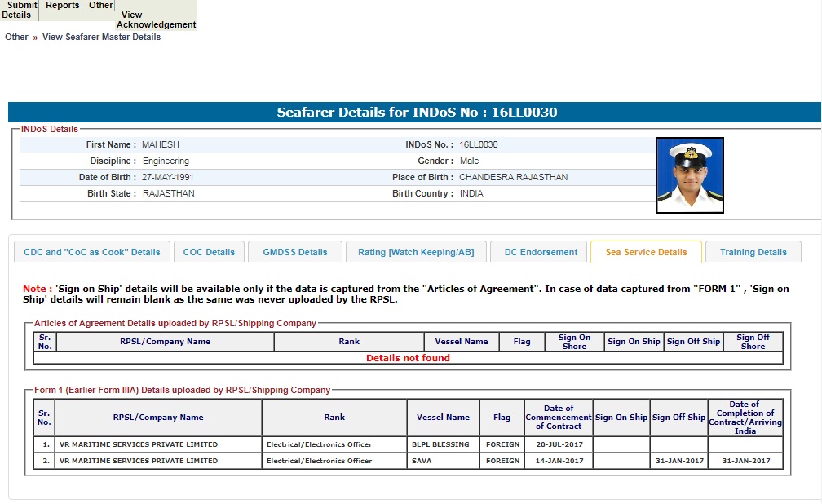Open the Reports menu
Image resolution: width=822 pixels, height=504 pixels.
click(x=62, y=6)
